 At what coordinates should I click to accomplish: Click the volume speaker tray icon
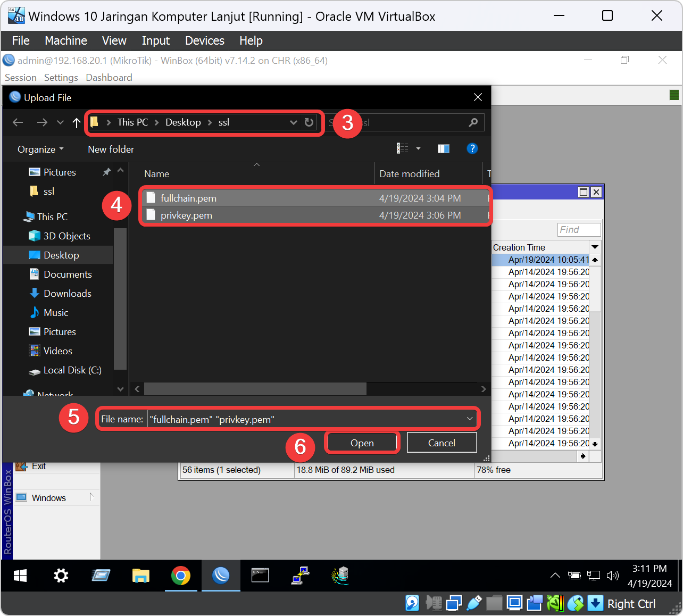[613, 576]
